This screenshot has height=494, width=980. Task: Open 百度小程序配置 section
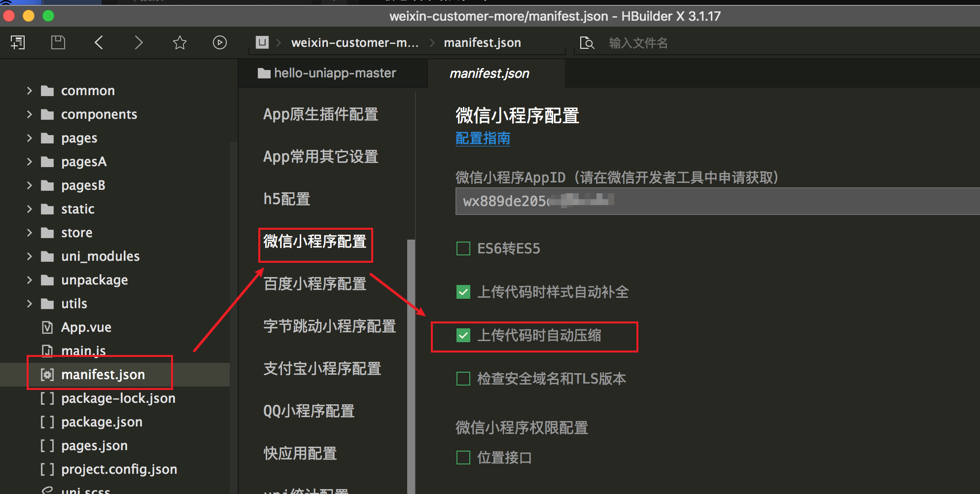(x=315, y=284)
